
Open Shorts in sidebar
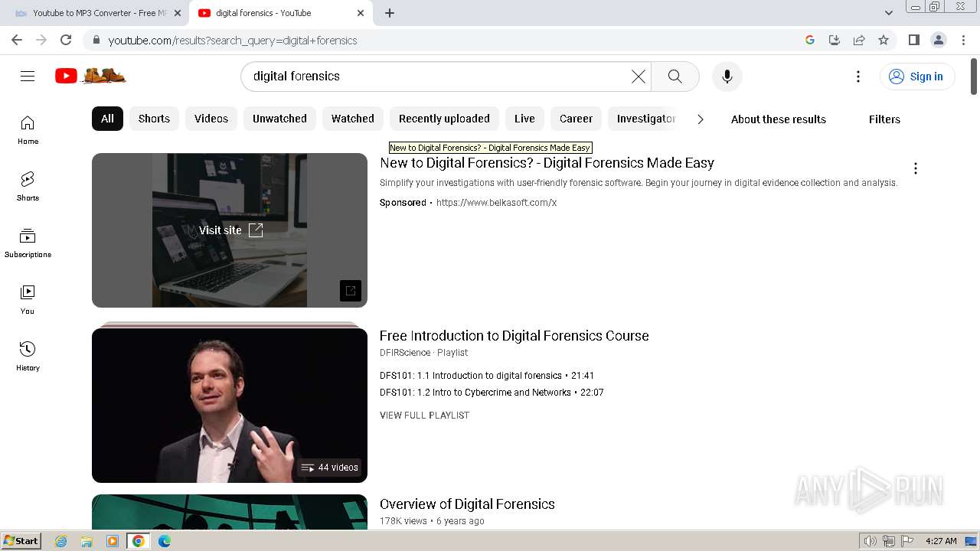(x=28, y=187)
